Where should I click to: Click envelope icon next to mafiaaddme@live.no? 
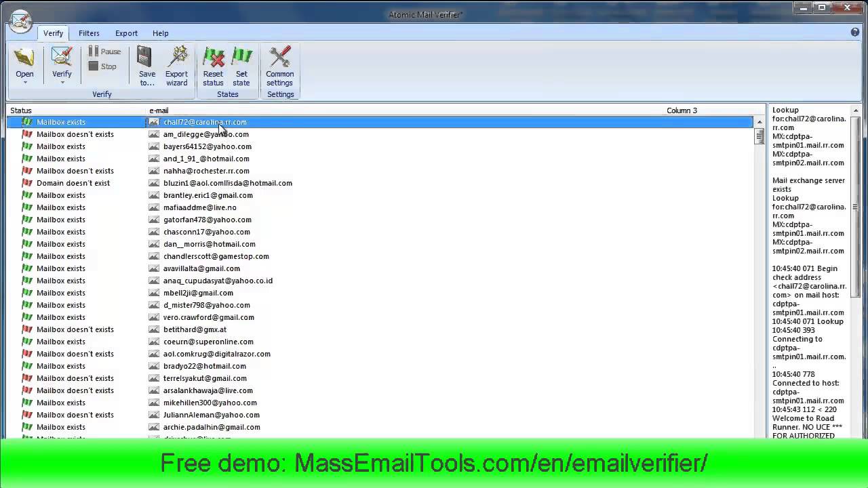154,207
